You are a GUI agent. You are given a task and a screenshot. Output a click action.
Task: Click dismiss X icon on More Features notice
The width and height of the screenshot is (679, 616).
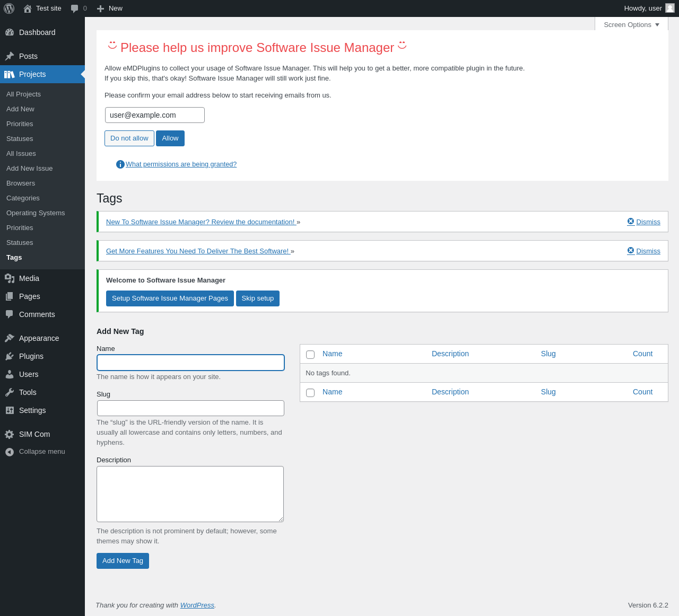(631, 251)
